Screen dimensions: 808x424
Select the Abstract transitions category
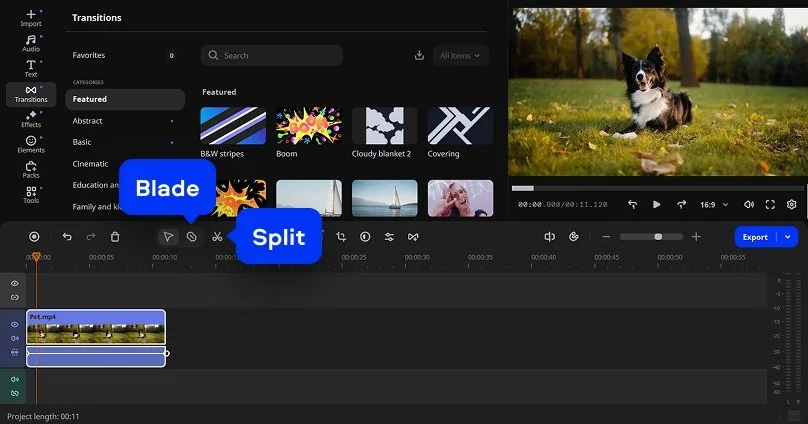point(88,121)
